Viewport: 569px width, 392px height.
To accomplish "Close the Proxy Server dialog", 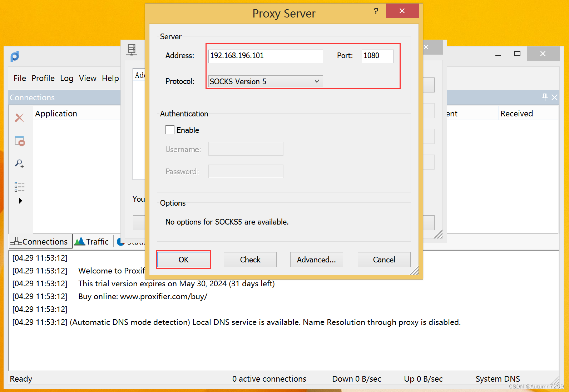I will (x=402, y=11).
